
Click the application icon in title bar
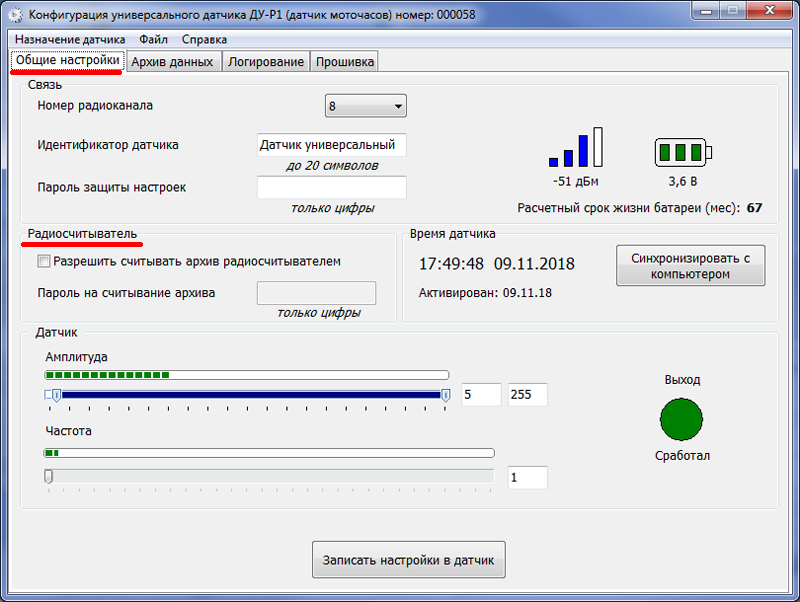(15, 14)
